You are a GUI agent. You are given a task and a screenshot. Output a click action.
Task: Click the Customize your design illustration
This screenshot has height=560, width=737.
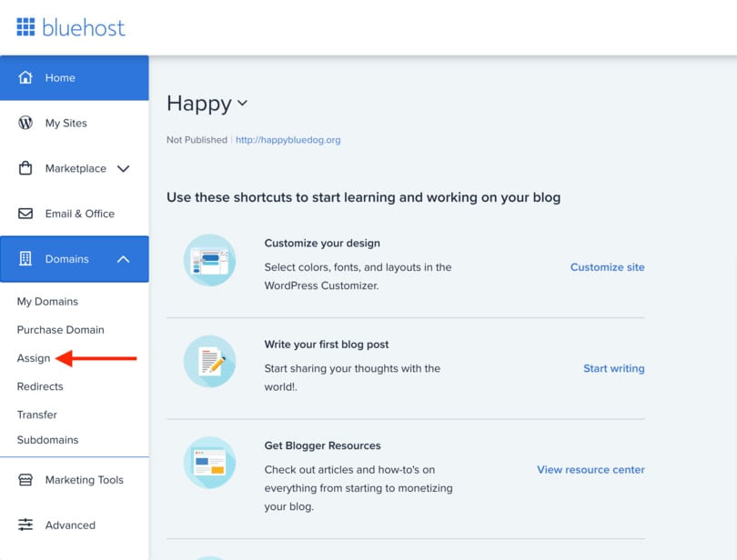[209, 260]
